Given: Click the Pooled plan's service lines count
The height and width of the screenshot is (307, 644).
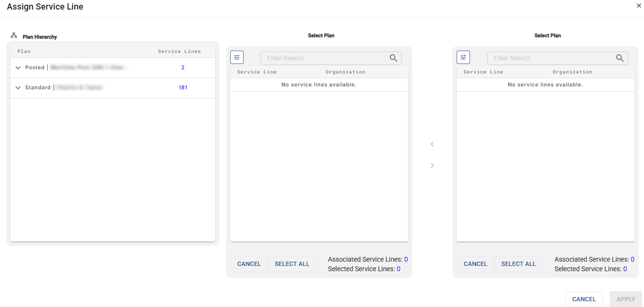Looking at the screenshot, I should [183, 68].
